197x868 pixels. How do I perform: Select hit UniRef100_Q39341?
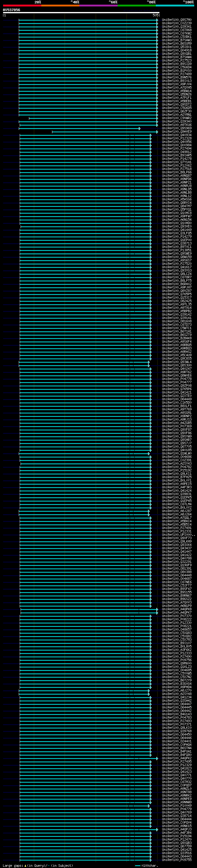click(x=176, y=26)
